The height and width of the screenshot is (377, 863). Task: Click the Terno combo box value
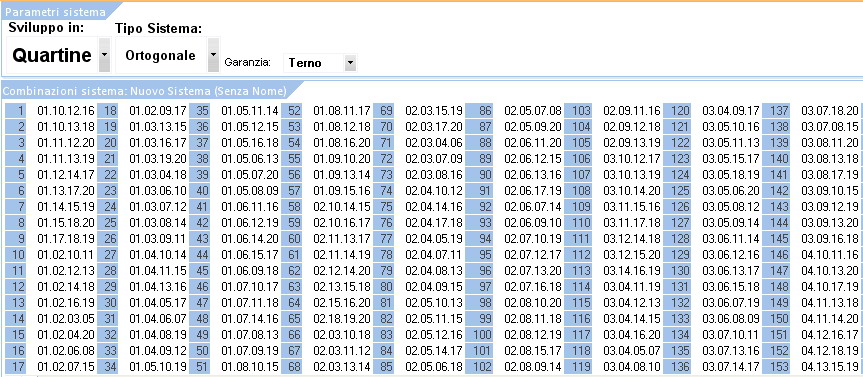305,63
